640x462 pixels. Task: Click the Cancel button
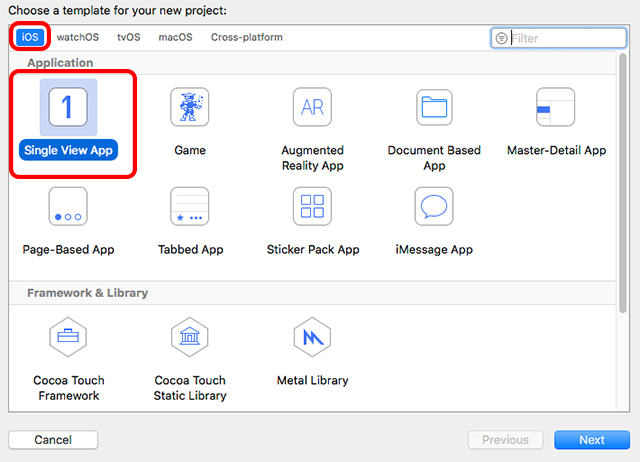(x=53, y=440)
